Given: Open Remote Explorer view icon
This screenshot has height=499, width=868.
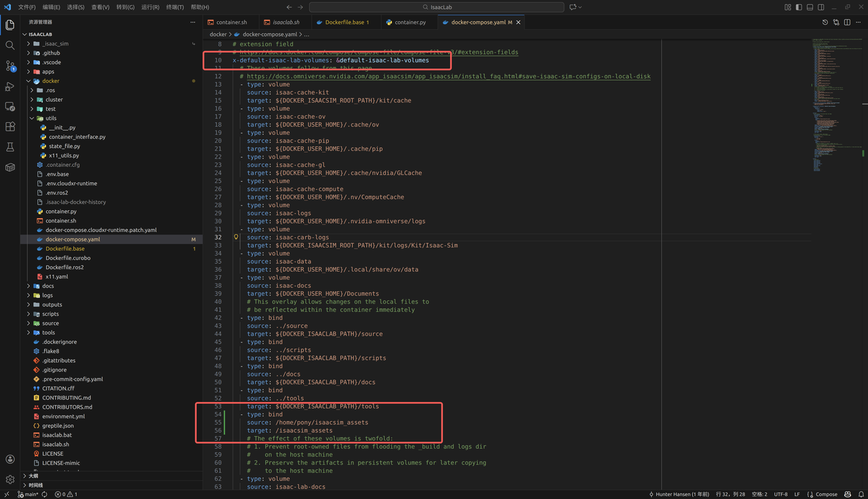Looking at the screenshot, I should [x=9, y=106].
